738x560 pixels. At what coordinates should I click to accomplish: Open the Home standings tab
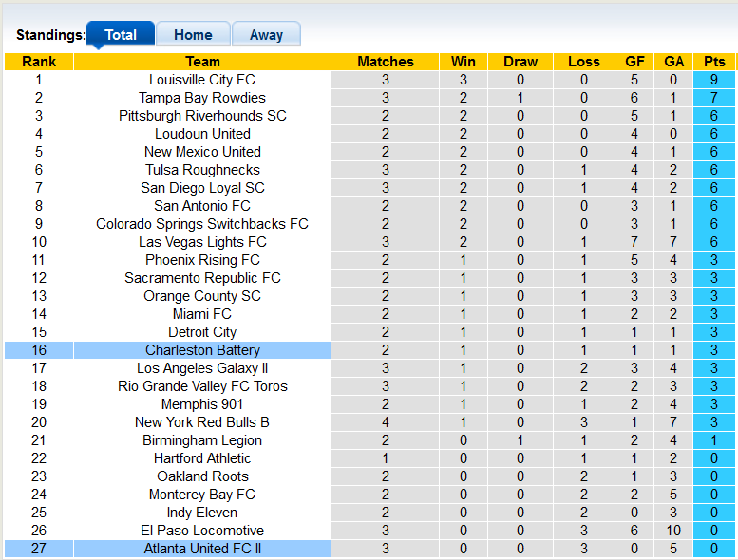(193, 35)
